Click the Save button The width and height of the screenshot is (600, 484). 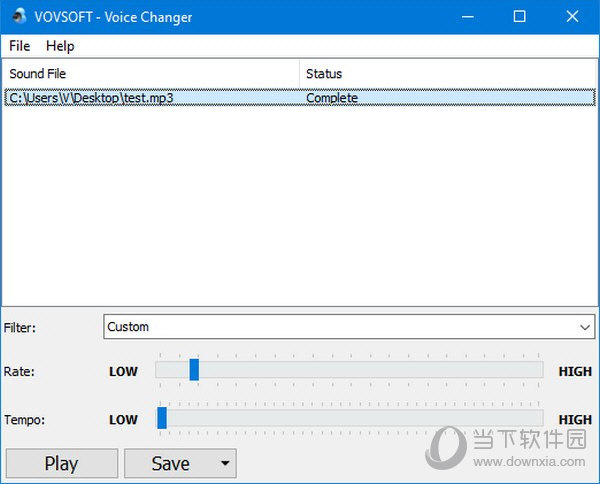pos(170,463)
